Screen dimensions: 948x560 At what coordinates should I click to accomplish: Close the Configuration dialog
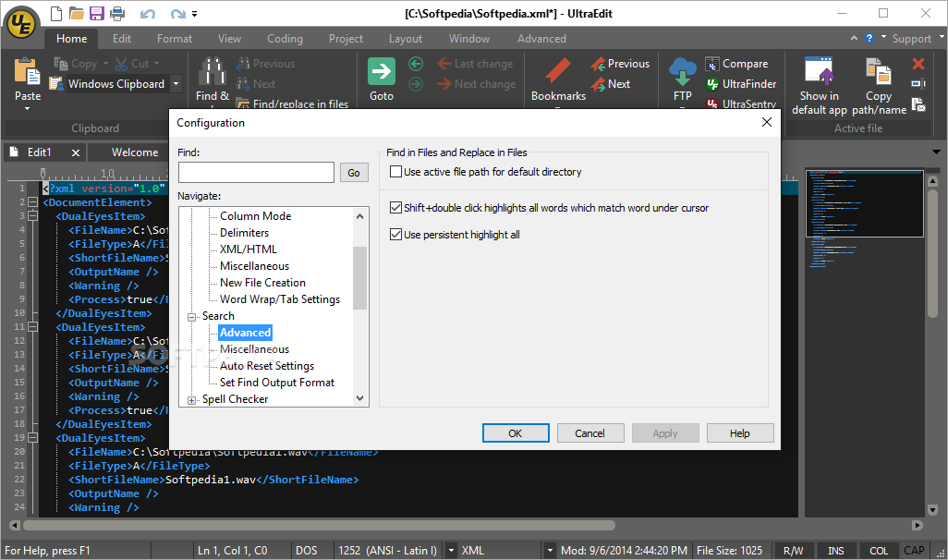767,122
